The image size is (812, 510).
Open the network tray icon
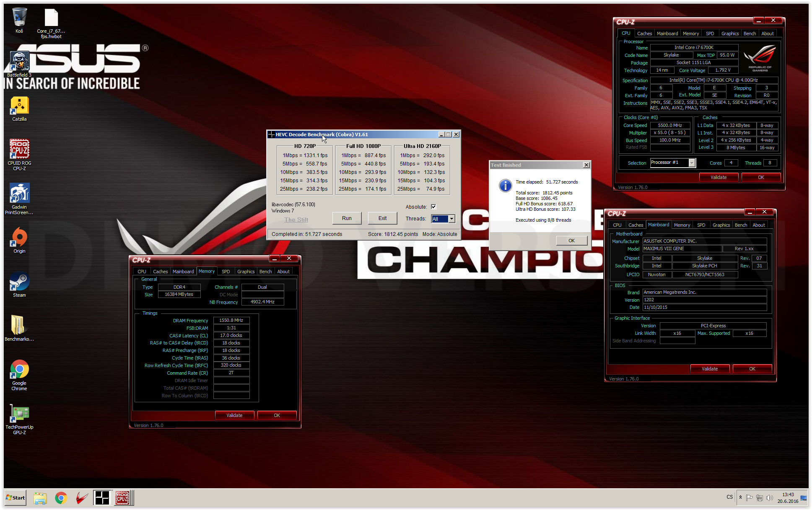[760, 498]
